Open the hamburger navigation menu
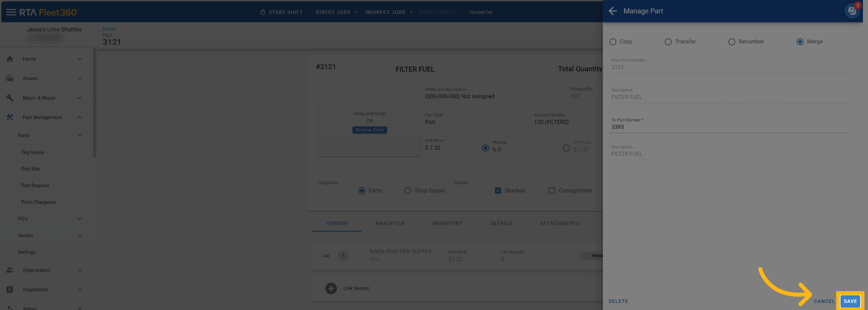Viewport: 868px width, 310px height. [11, 12]
